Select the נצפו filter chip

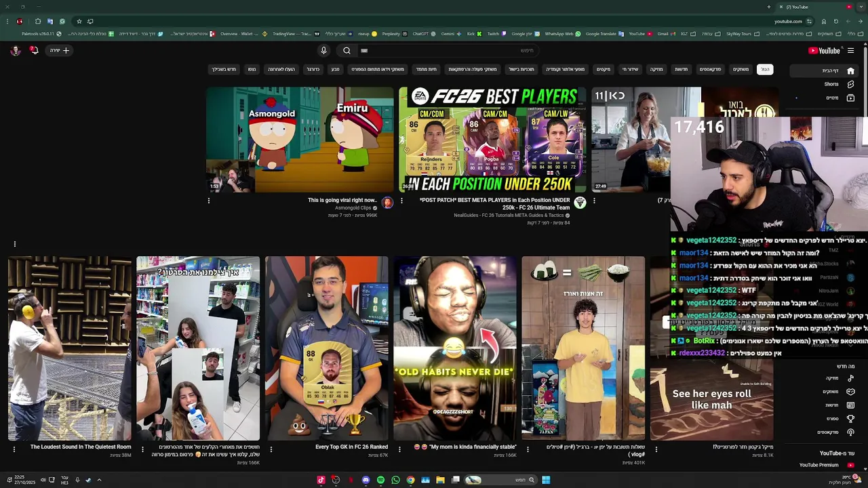(x=252, y=69)
